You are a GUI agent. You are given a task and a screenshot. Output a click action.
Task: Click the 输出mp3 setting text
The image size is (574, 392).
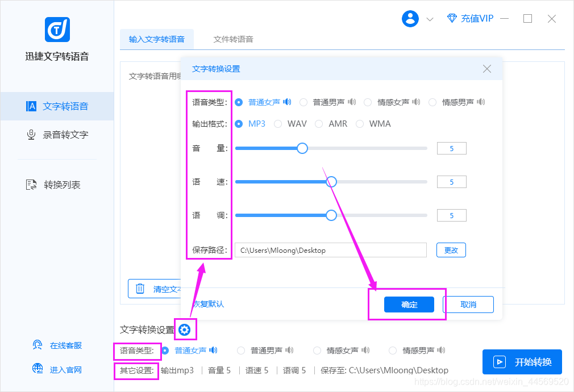point(177,370)
